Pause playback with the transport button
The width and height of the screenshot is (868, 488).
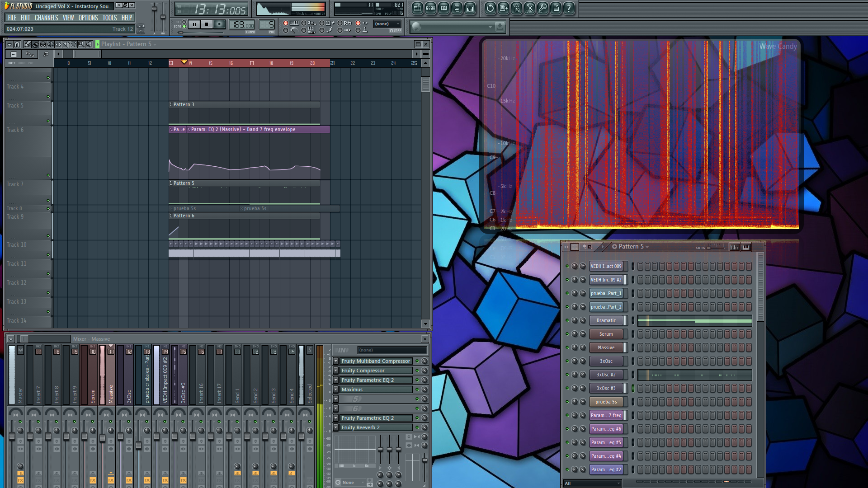pyautogui.click(x=194, y=24)
